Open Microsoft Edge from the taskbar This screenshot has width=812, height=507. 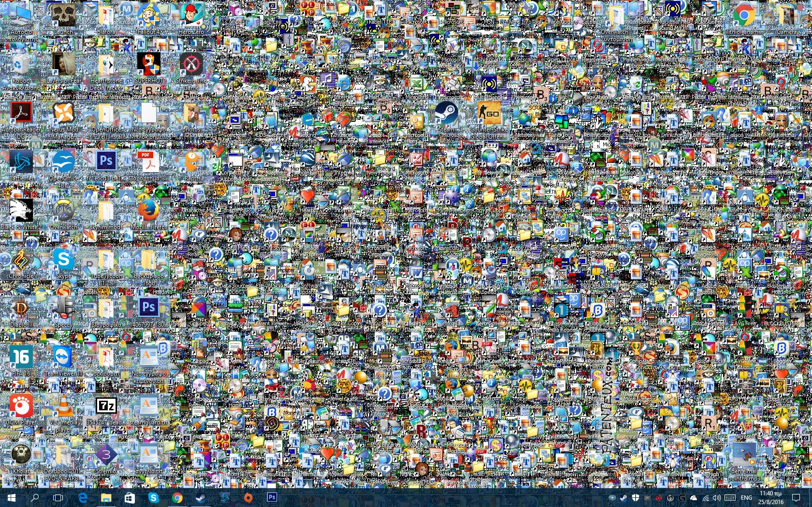[x=83, y=497]
